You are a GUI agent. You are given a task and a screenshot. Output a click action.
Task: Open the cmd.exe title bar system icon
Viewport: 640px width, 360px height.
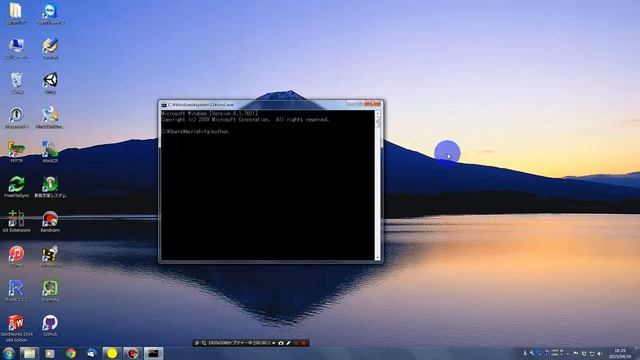(164, 105)
